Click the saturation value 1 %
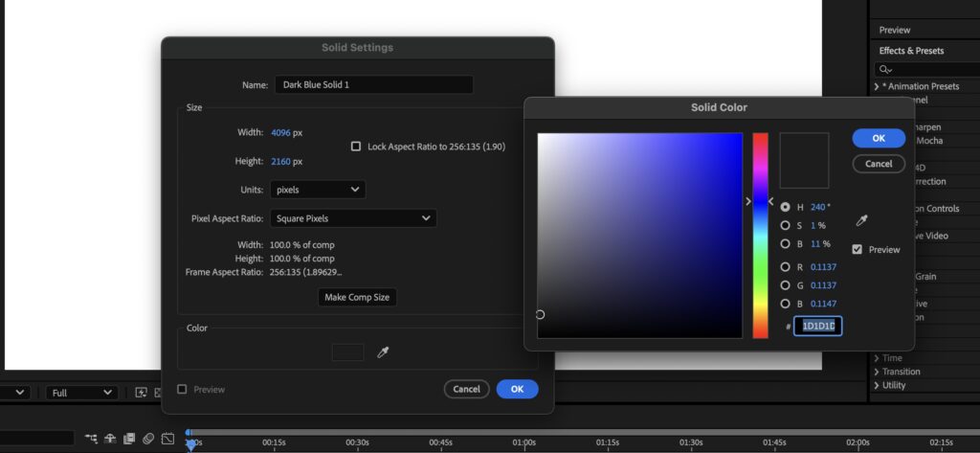The height and width of the screenshot is (453, 980). point(818,225)
